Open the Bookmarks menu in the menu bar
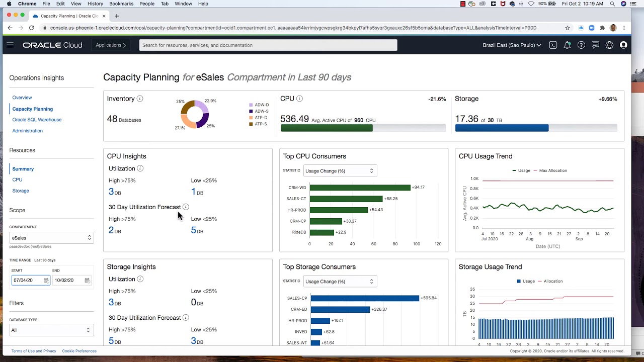644x362 pixels. [121, 4]
